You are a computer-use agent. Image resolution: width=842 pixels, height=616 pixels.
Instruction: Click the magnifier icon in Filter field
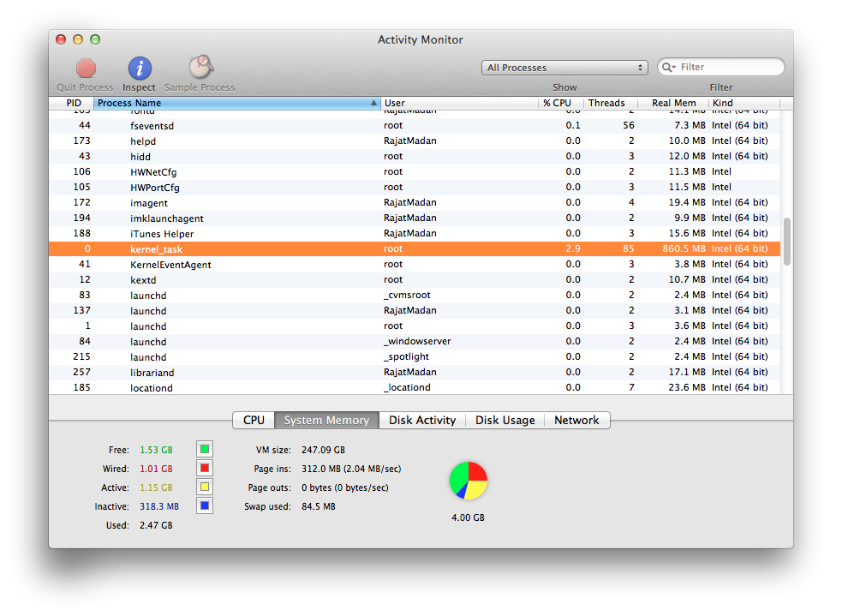(x=669, y=67)
